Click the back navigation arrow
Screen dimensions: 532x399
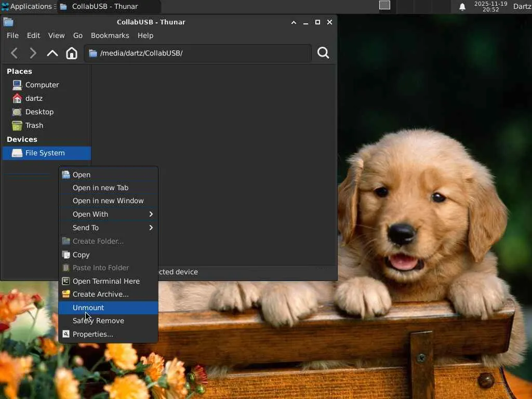coord(15,53)
